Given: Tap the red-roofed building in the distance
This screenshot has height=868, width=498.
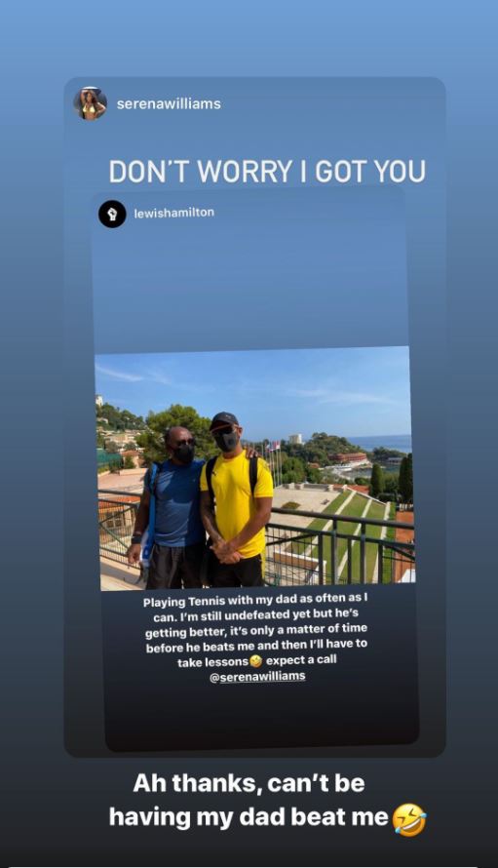Looking at the screenshot, I should 348,458.
